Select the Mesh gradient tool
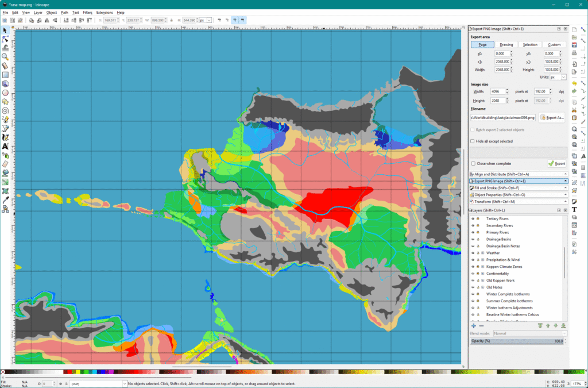The width and height of the screenshot is (588, 388). point(5,191)
